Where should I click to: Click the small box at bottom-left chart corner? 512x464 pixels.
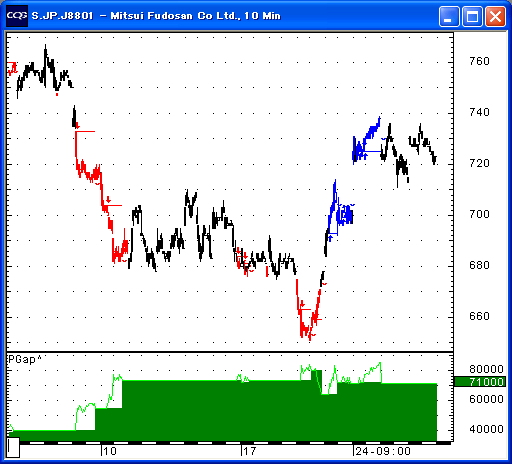pyautogui.click(x=13, y=448)
